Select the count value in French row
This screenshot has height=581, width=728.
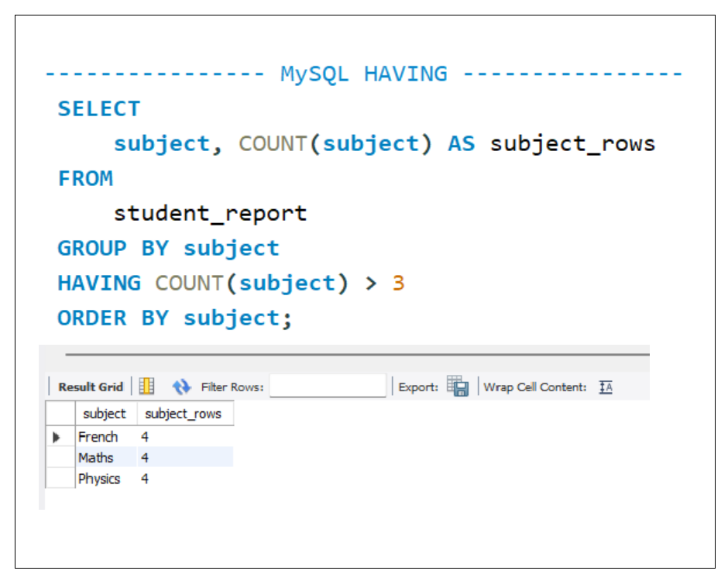coord(145,437)
